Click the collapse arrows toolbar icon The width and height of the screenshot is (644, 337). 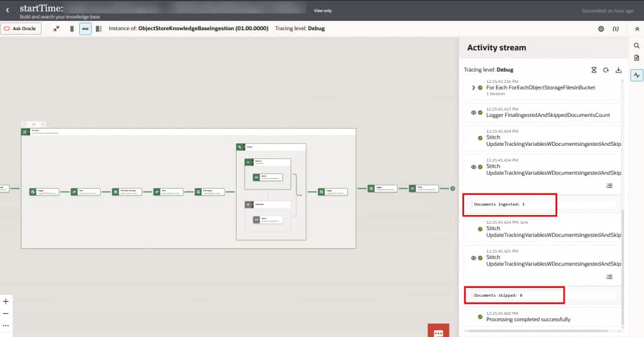[56, 29]
